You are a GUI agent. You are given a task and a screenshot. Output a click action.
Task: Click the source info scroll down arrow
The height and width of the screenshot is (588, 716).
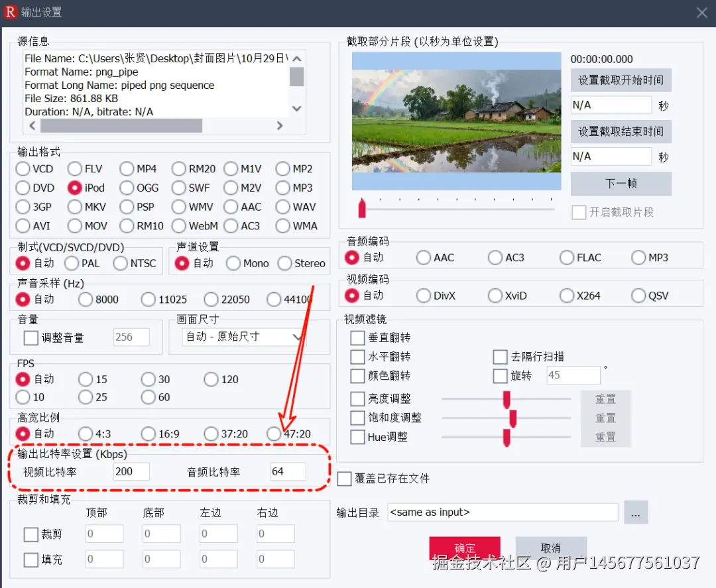297,109
